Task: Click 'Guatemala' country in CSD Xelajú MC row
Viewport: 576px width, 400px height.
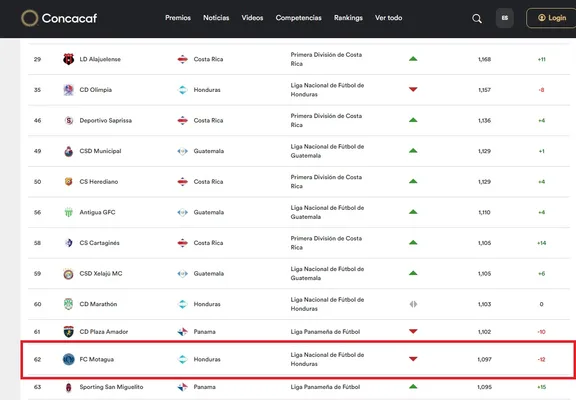Action: 209,274
